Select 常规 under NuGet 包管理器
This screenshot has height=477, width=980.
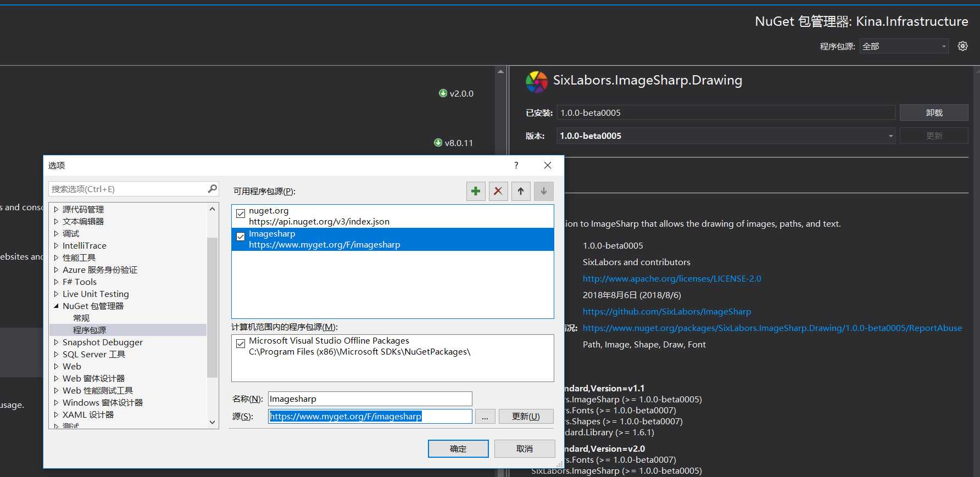(81, 318)
